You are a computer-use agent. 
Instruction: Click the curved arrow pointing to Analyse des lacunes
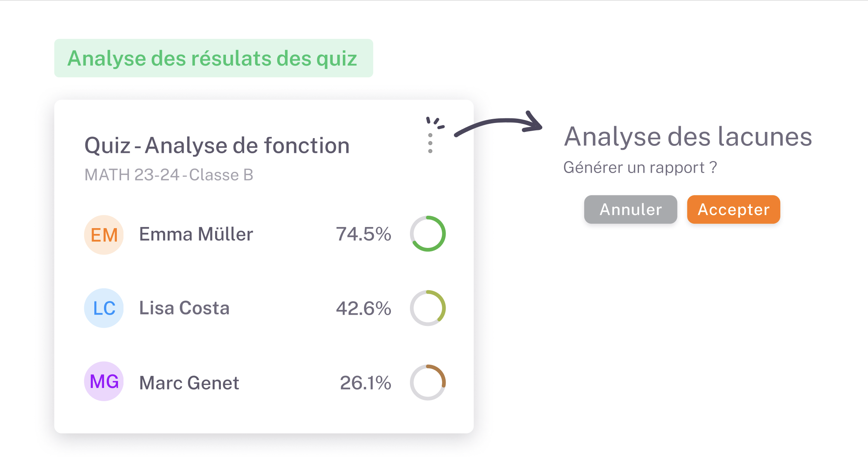pos(499,124)
